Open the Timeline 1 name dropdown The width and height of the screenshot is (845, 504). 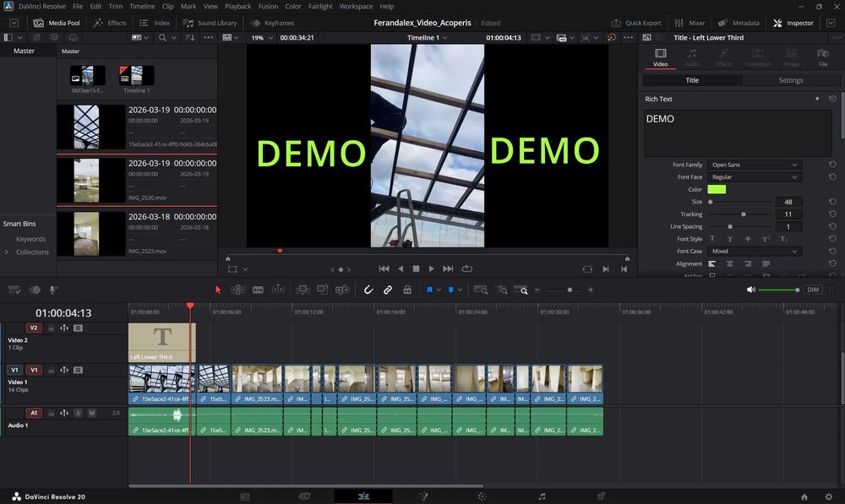[x=428, y=38]
